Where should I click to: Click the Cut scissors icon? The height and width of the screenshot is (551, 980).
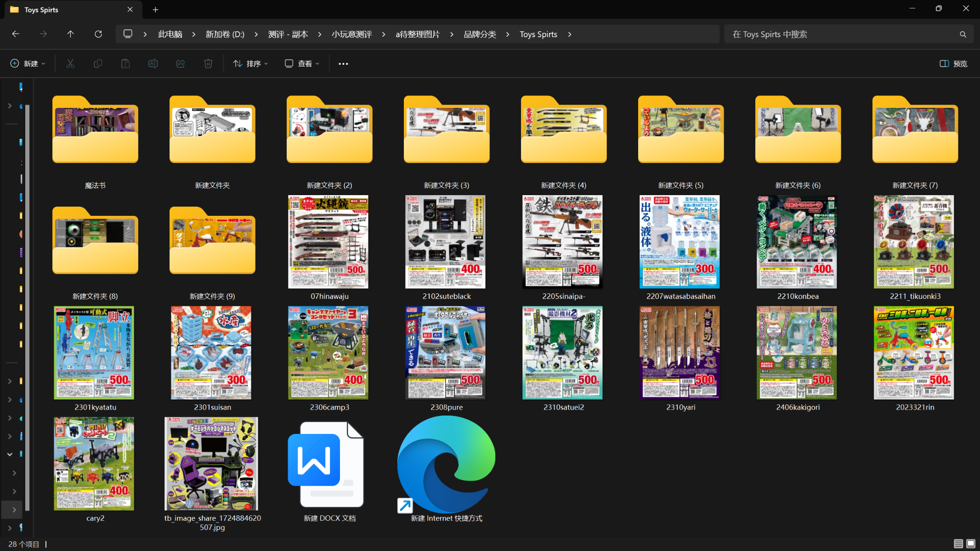[x=70, y=63]
